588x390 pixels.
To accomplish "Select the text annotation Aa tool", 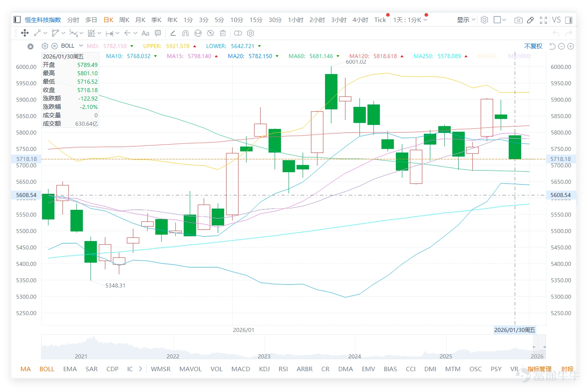I will coord(145,33).
